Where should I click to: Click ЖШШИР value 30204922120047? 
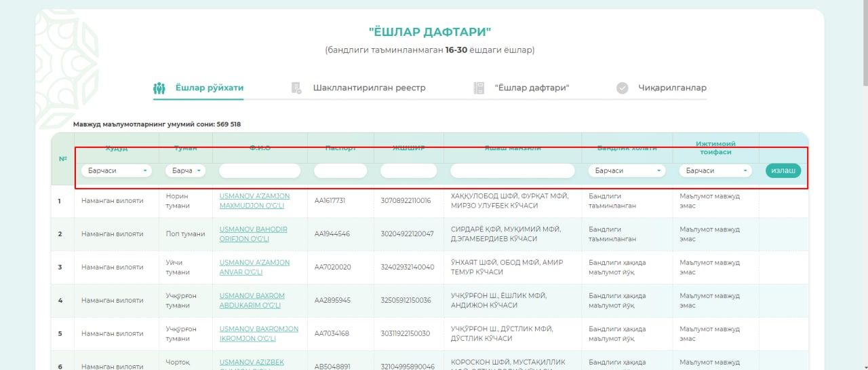(407, 234)
